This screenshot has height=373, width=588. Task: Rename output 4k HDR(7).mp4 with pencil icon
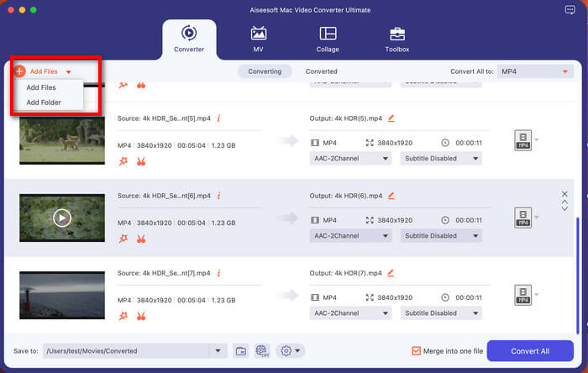pos(391,273)
